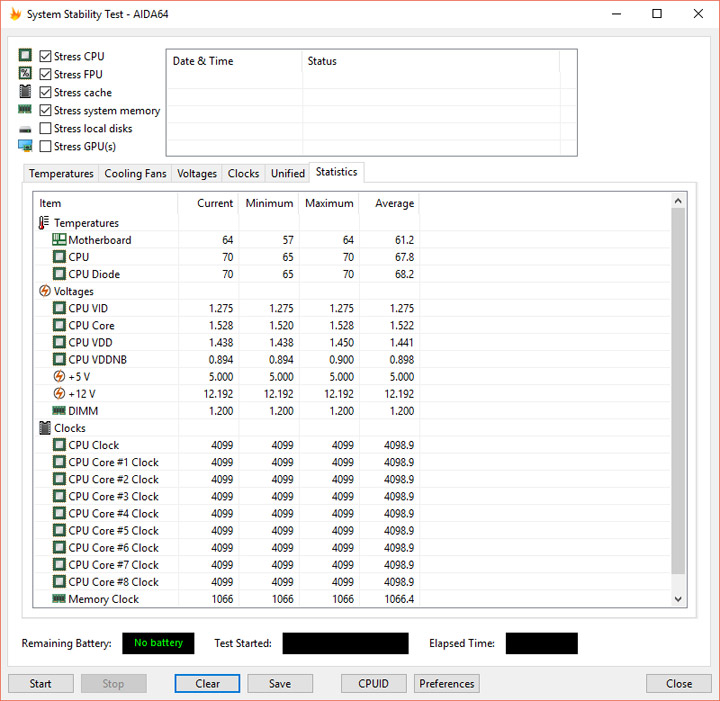Image resolution: width=720 pixels, height=701 pixels.
Task: Switch to the Voltages tab
Action: tap(197, 174)
